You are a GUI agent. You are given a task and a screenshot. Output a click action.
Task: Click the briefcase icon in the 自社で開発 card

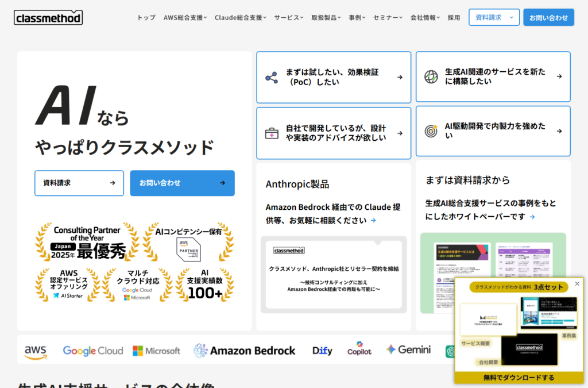(x=272, y=133)
